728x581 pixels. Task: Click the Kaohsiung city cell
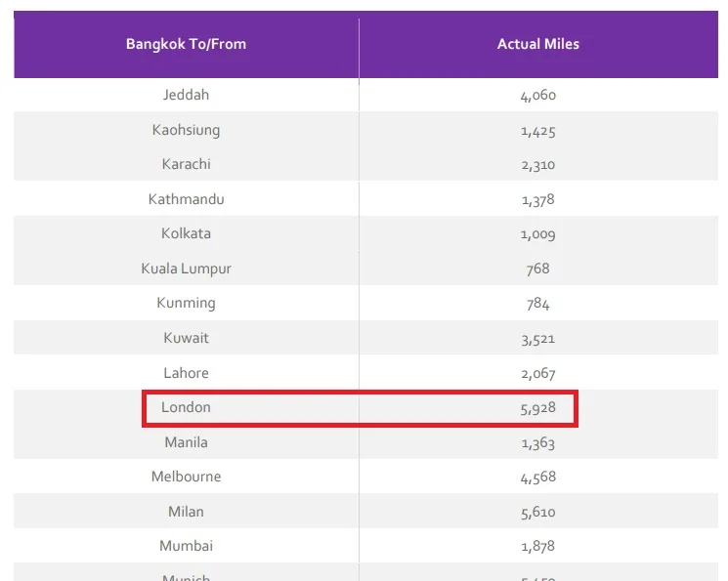tap(187, 130)
